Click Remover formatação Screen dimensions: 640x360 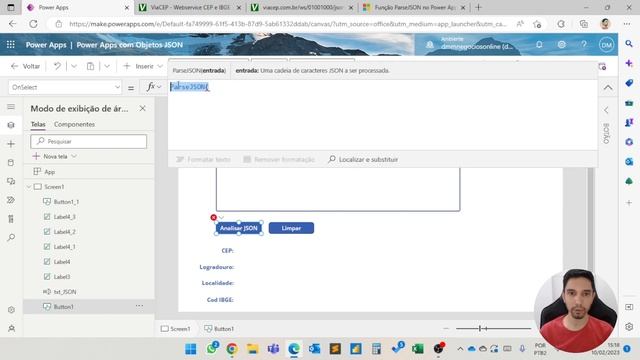click(x=279, y=159)
